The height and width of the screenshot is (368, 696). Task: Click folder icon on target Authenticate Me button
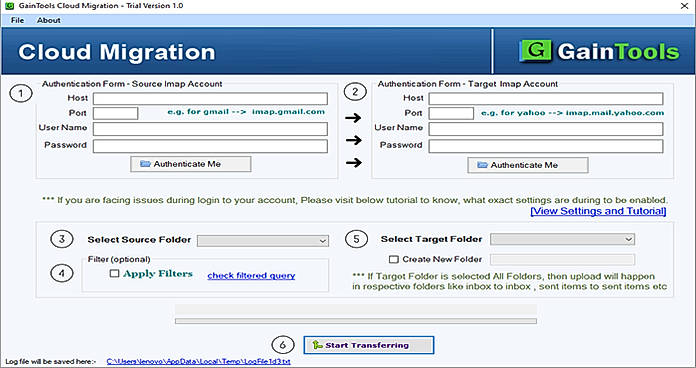coord(482,165)
